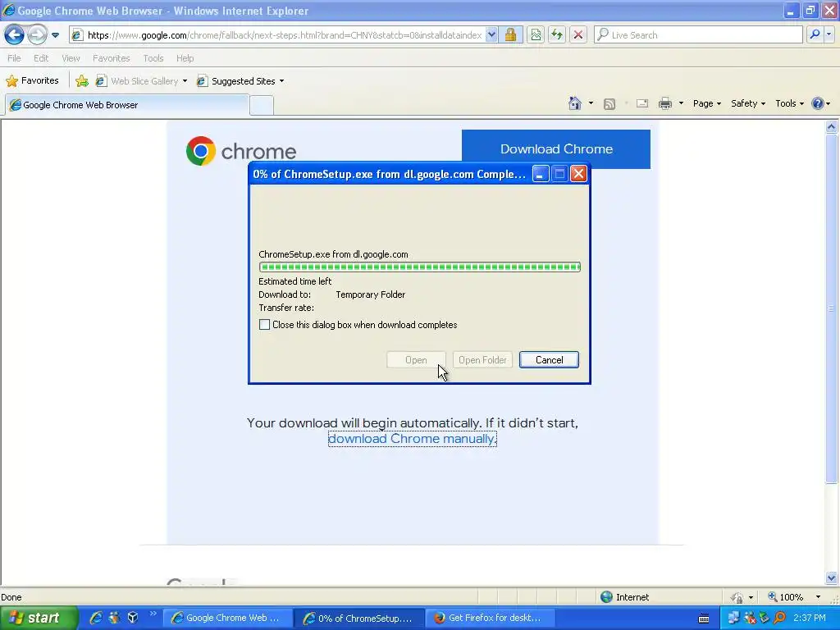Switch to Get Firefox for desktop taskbar button
This screenshot has width=840, height=630.
pos(490,618)
